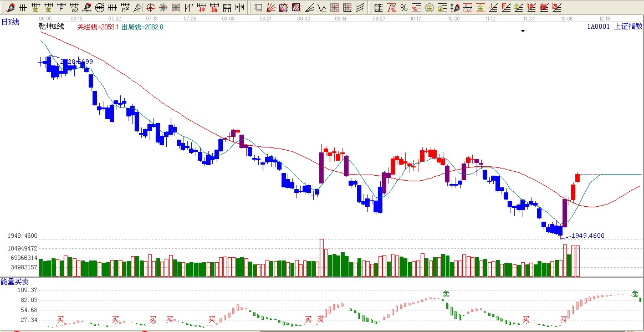Select the empty rectangle drawing tool
The image size is (644, 332).
258,8
